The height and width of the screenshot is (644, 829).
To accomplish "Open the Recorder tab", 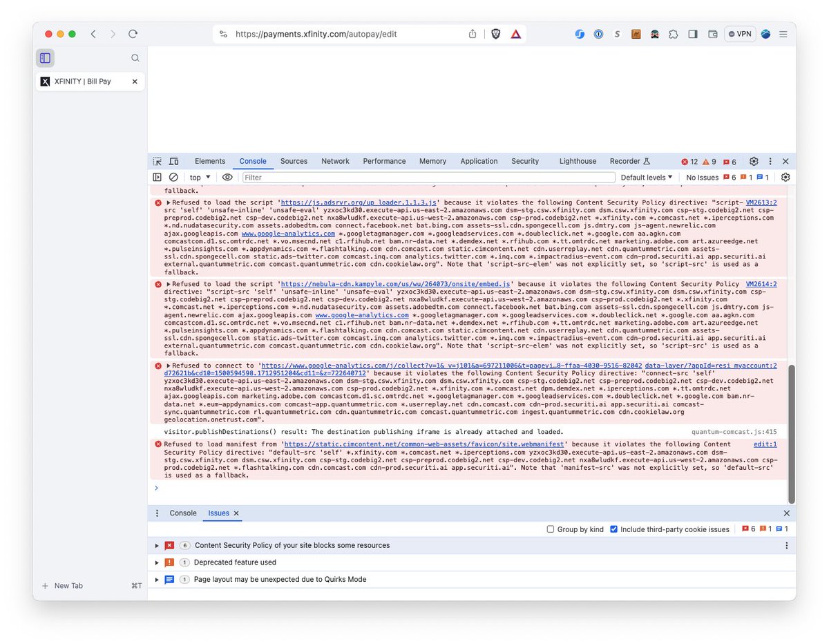I will 630,161.
